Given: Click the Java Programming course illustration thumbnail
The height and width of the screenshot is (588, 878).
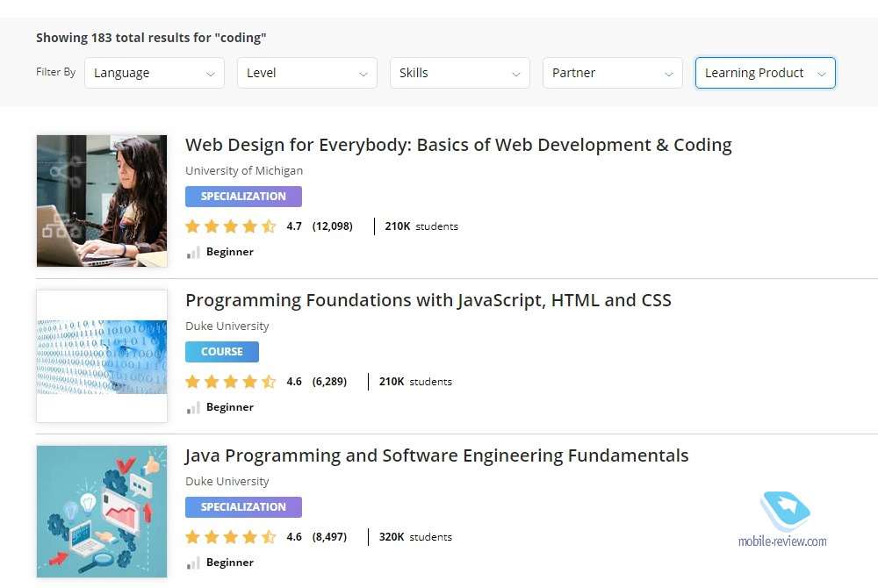Looking at the screenshot, I should click(x=102, y=512).
